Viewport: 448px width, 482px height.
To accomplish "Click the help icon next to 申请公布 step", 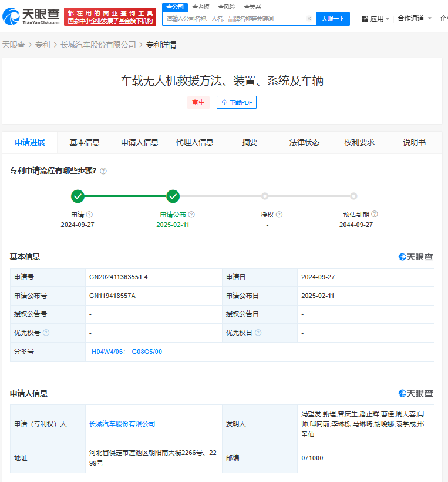I will click(191, 215).
